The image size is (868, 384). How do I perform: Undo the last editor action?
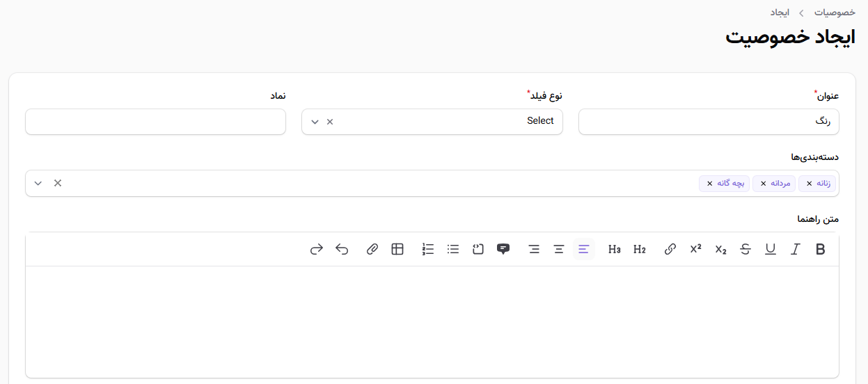pyautogui.click(x=342, y=249)
